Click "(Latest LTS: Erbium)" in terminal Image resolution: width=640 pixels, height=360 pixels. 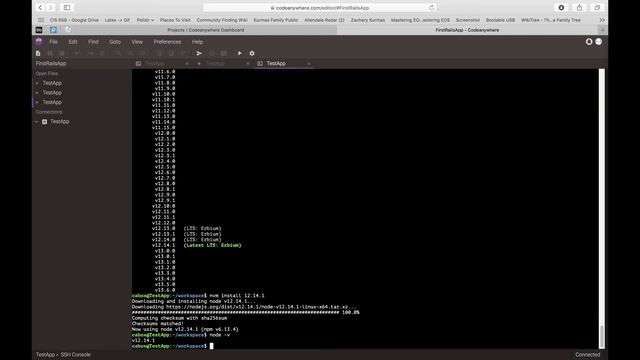coord(213,245)
